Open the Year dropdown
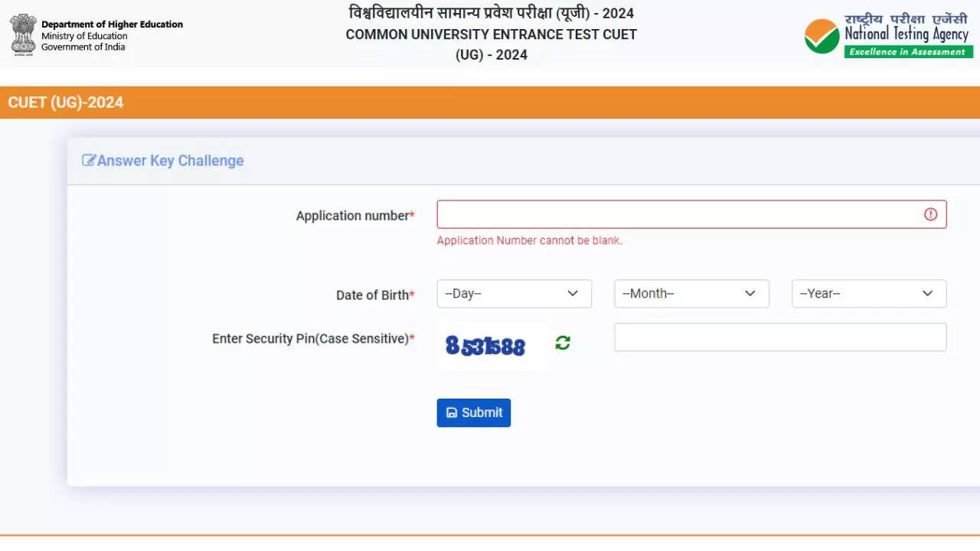980x551 pixels. tap(869, 294)
